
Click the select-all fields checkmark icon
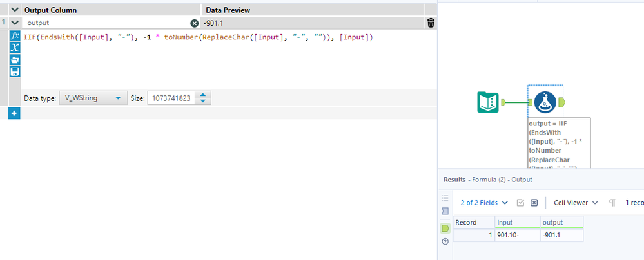click(520, 202)
